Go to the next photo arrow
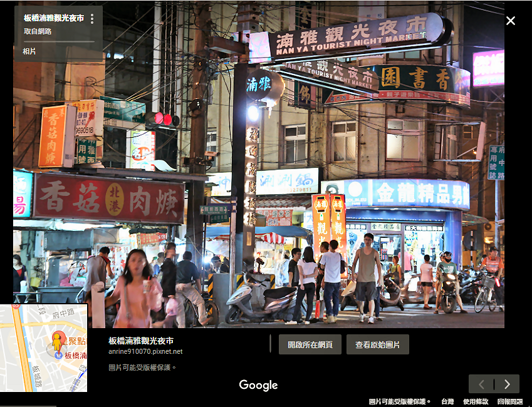Image resolution: width=532 pixels, height=407 pixels. coord(507,384)
